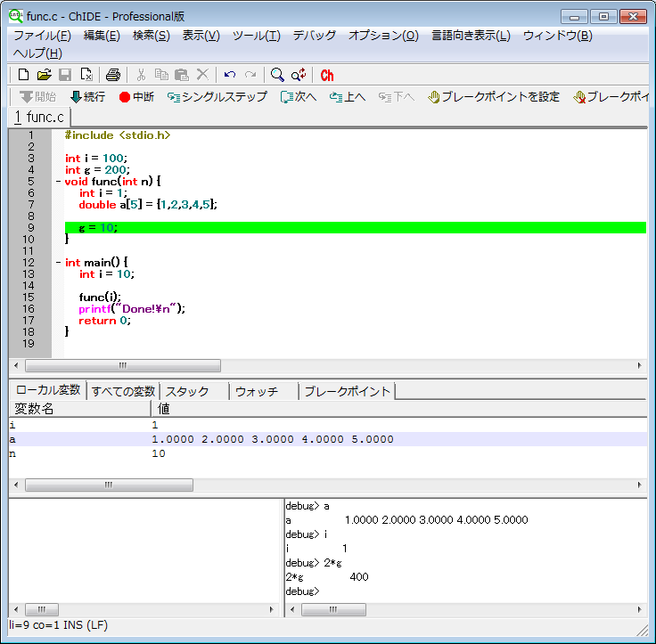This screenshot has height=644, width=656.
Task: Close the current file via the page-with-x icon
Action: pos(86,75)
